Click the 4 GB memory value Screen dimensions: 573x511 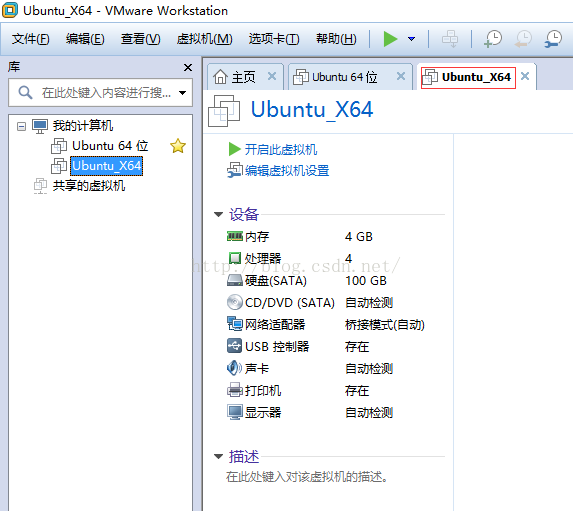(358, 237)
